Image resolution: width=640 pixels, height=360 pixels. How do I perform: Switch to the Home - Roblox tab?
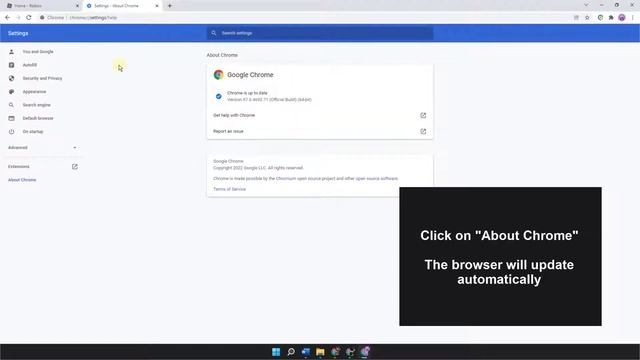(42, 6)
